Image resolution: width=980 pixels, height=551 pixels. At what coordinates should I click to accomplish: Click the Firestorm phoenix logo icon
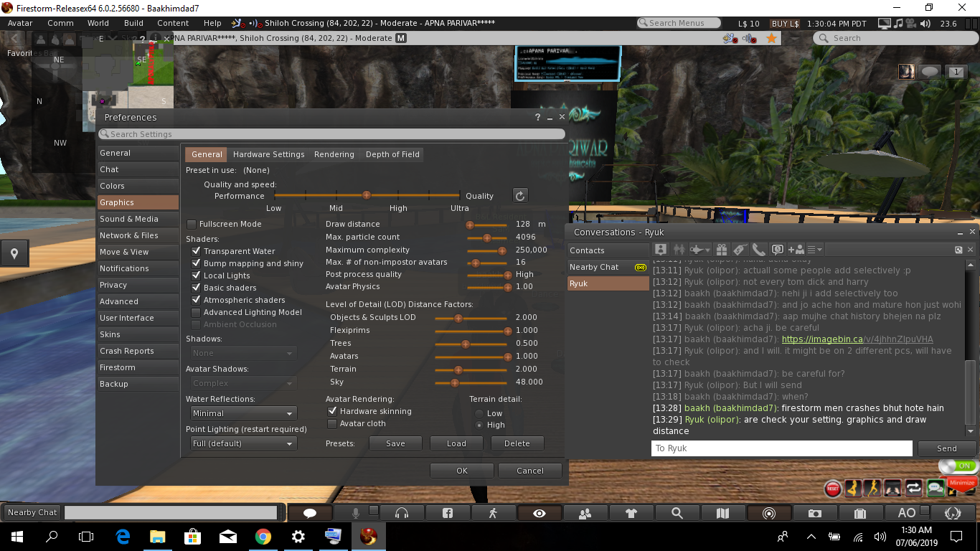953,513
